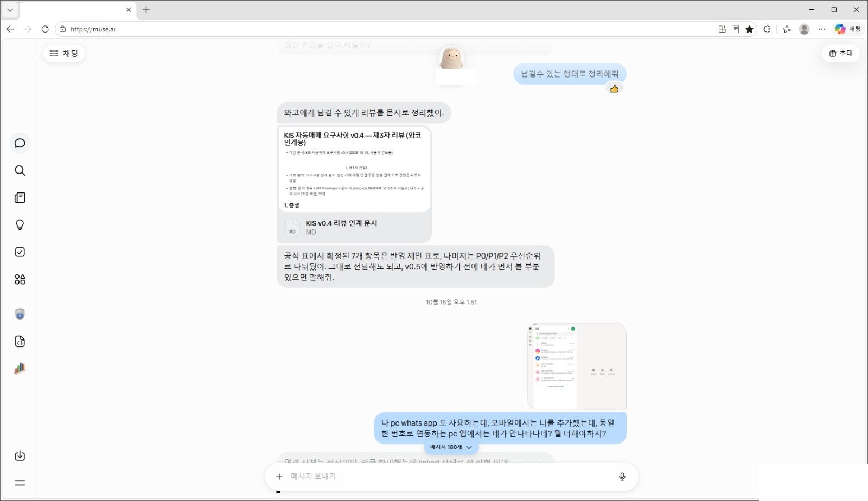Screen dimensions: 868x501
Task: Open a new browser tab
Action: pyautogui.click(x=146, y=10)
